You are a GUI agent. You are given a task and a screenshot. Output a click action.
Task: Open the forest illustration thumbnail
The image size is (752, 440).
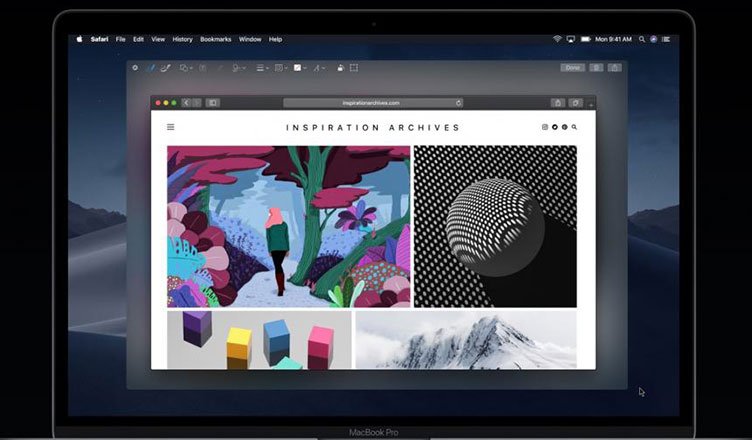pos(289,226)
